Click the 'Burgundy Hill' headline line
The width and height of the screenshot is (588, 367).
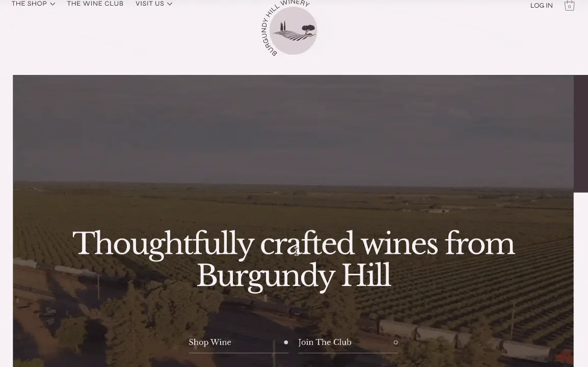click(x=293, y=276)
